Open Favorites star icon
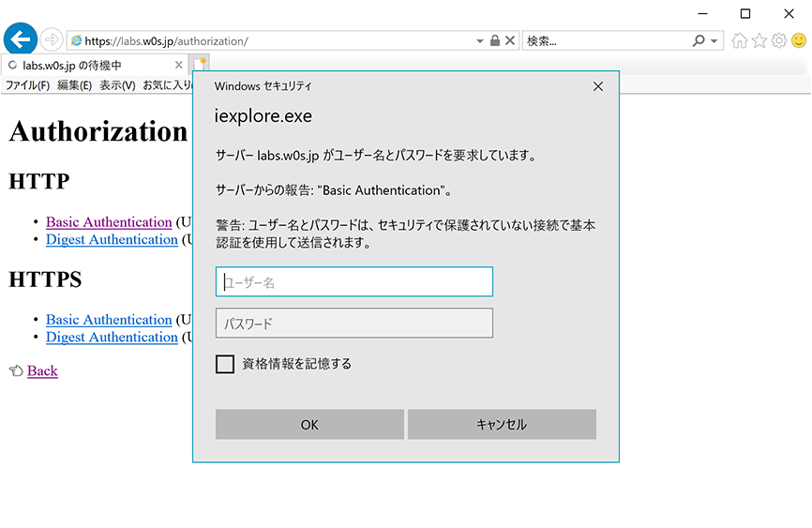This screenshot has width=812, height=528. pos(759,41)
